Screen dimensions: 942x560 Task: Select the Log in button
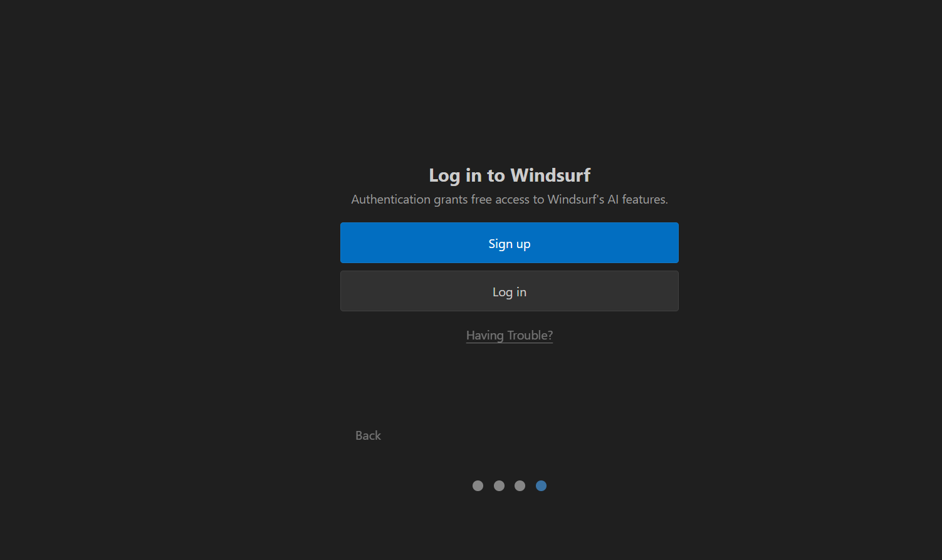click(509, 291)
